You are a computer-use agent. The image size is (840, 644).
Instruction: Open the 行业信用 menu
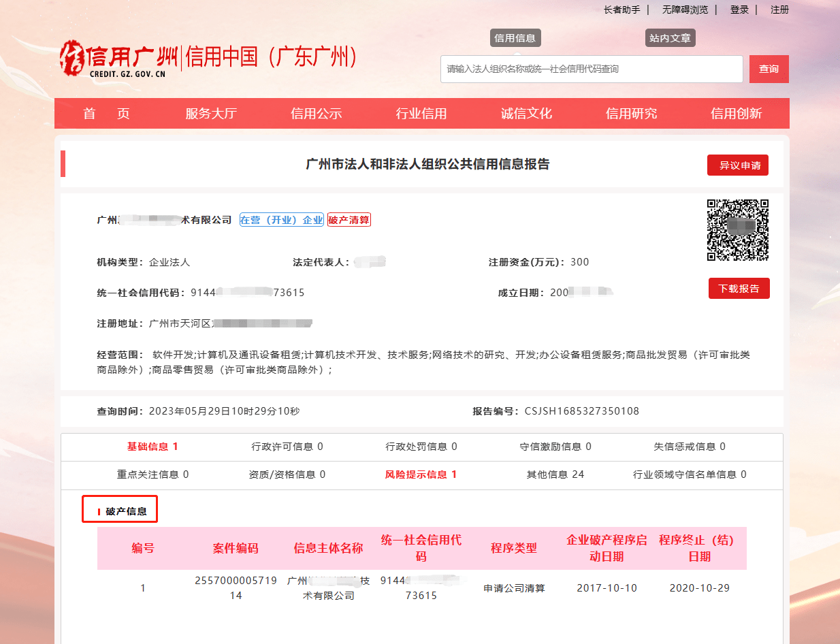click(421, 113)
